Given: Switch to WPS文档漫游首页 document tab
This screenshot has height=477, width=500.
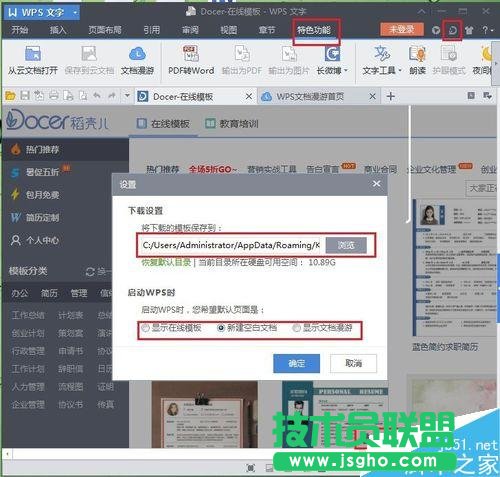Looking at the screenshot, I should 310,97.
